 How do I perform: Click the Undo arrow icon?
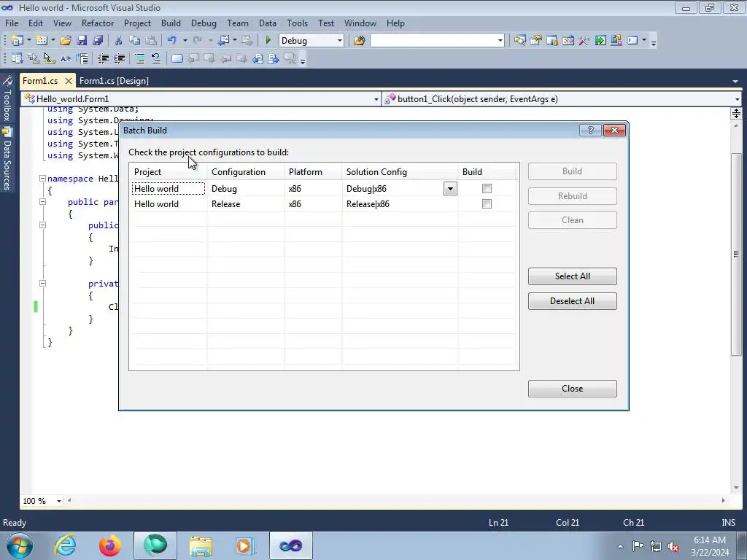(172, 41)
